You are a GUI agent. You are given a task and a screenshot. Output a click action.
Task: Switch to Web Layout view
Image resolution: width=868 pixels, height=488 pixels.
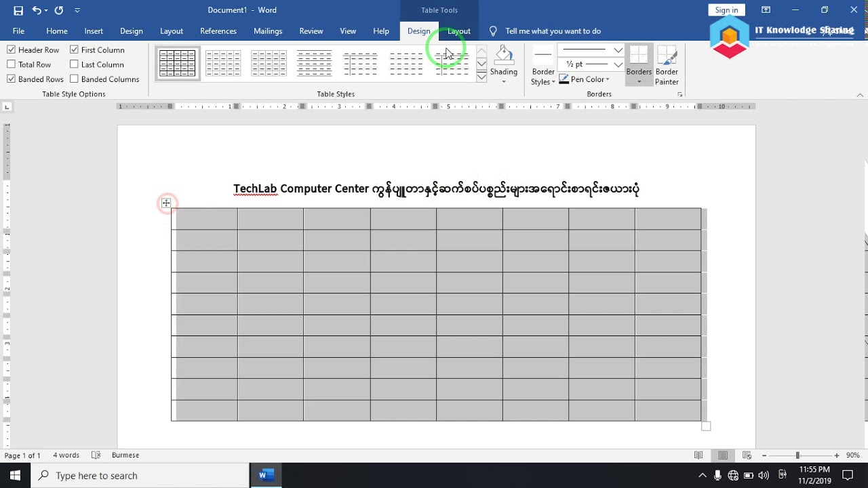pos(747,455)
